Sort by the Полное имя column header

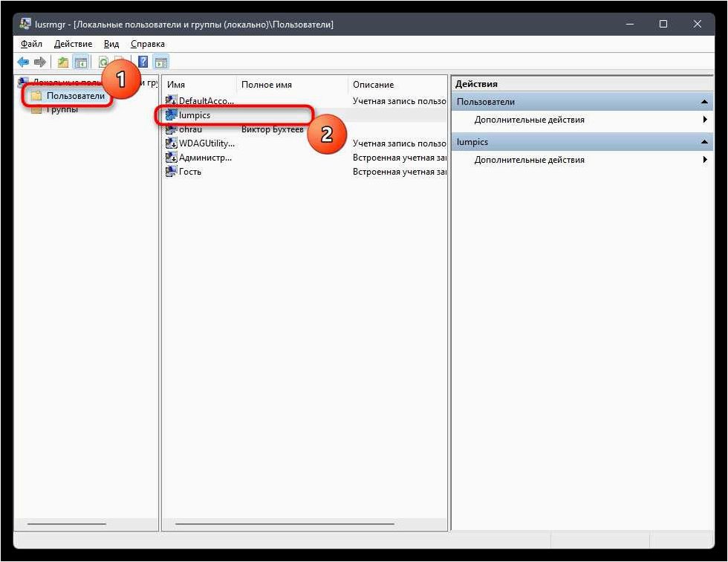(x=292, y=85)
